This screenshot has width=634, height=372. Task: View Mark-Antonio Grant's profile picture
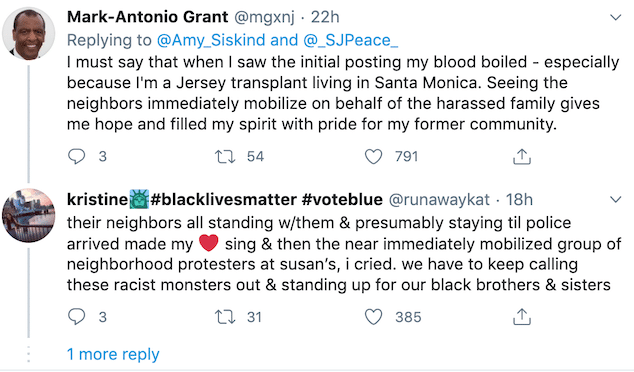[28, 34]
